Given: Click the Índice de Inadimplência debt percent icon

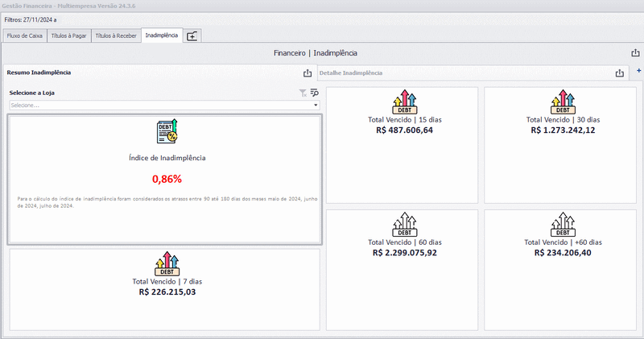Looking at the screenshot, I should click(x=167, y=131).
